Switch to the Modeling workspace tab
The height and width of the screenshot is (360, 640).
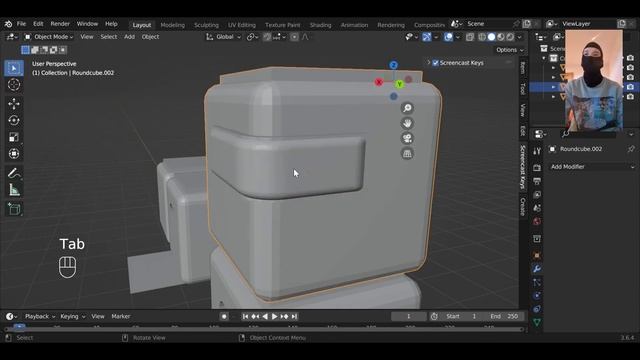pos(172,25)
